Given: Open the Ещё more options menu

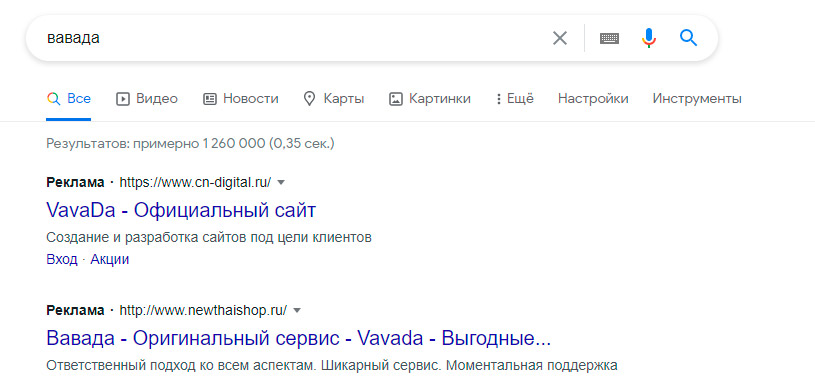Looking at the screenshot, I should [515, 98].
